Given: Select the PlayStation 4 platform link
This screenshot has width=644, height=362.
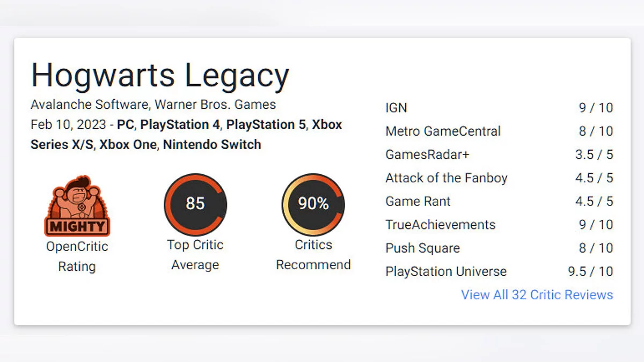Looking at the screenshot, I should tap(180, 124).
